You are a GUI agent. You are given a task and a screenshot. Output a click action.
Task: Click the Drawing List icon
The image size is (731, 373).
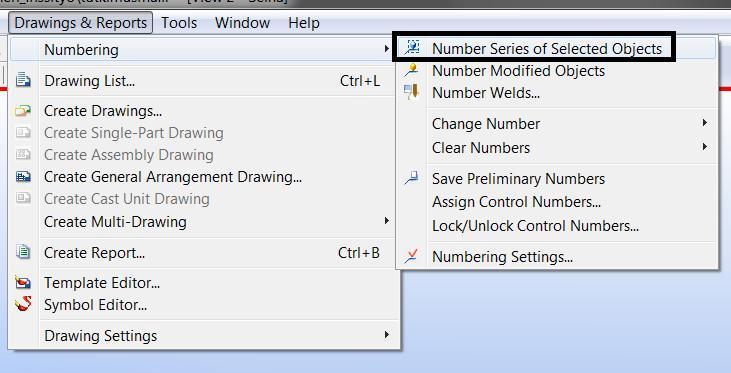(x=23, y=80)
